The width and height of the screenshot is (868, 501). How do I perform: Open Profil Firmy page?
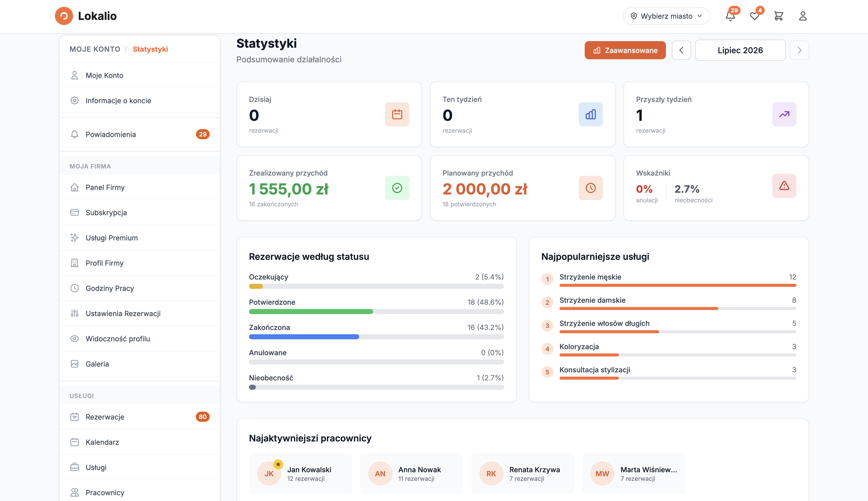pyautogui.click(x=140, y=263)
